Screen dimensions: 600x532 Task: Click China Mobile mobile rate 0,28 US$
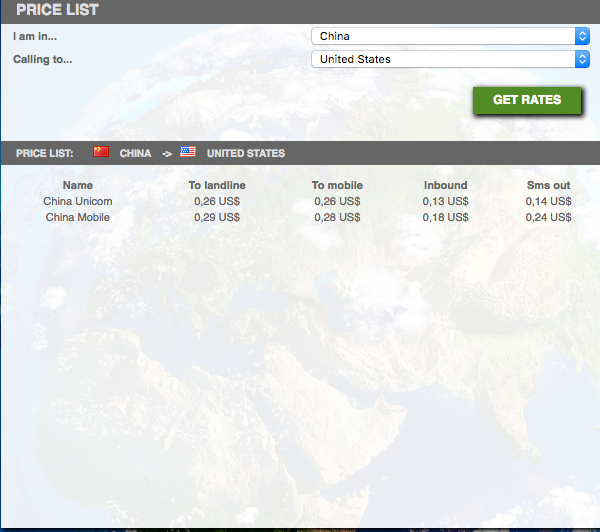point(337,217)
